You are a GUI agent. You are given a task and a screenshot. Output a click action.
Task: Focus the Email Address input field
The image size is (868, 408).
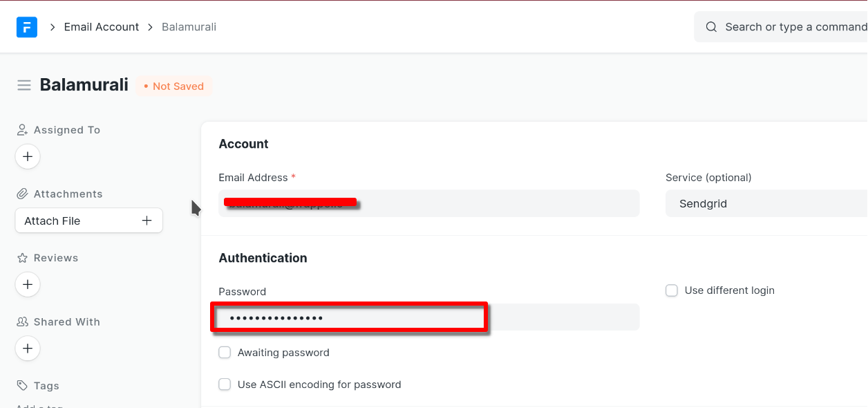428,204
